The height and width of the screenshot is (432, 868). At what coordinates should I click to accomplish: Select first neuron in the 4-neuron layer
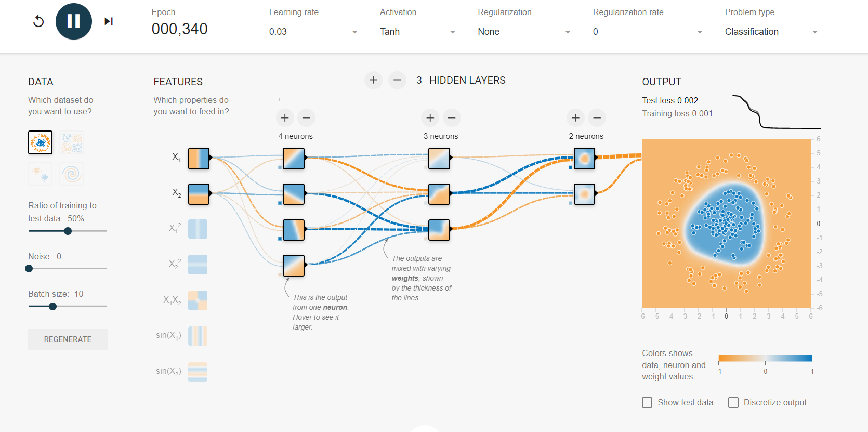tap(294, 159)
